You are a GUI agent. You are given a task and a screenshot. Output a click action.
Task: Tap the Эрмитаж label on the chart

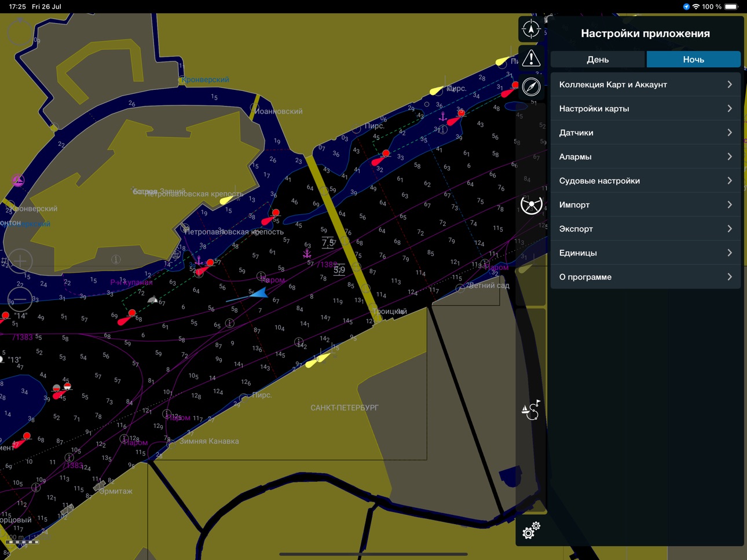(116, 491)
